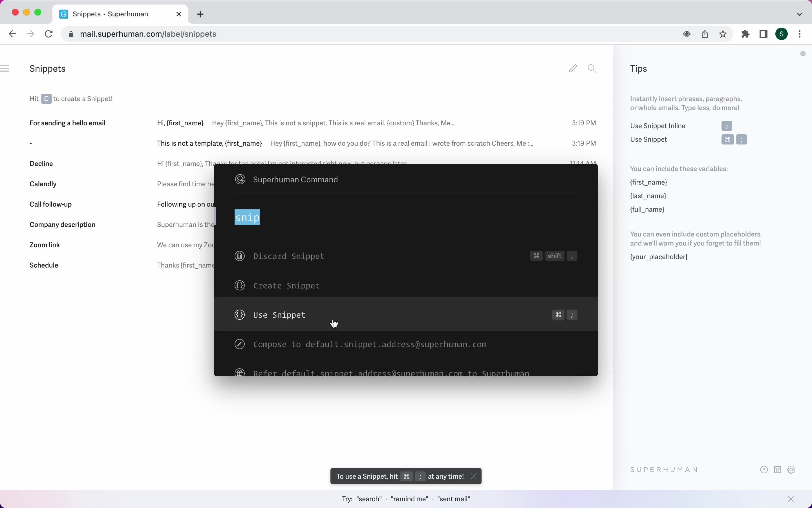Select the Use Snippet command

click(406, 314)
